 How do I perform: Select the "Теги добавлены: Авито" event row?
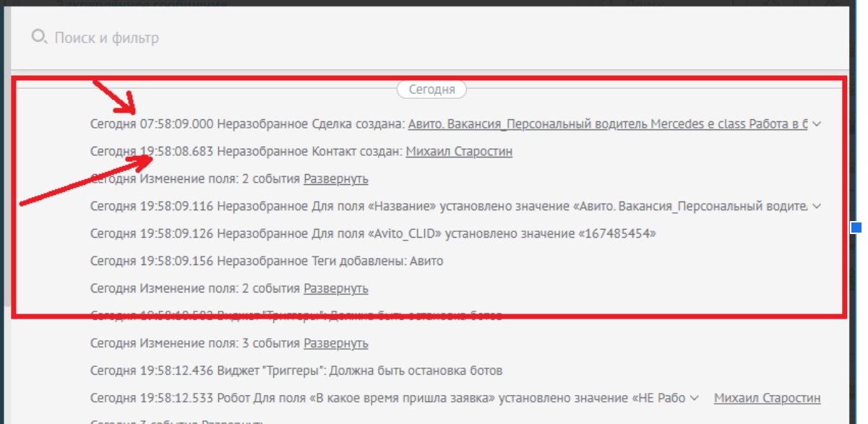coord(267,261)
